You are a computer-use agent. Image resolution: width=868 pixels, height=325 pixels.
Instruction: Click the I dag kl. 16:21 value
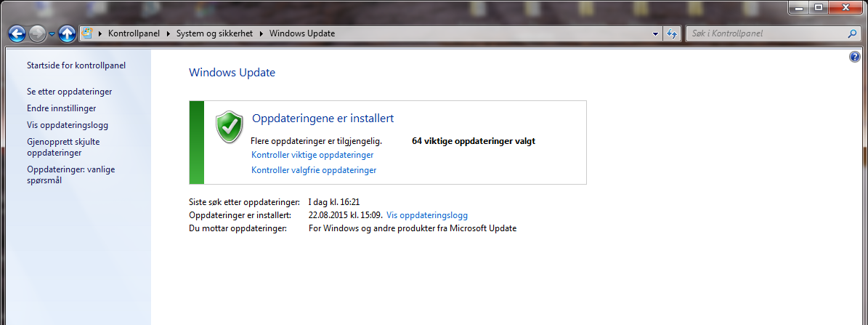pyautogui.click(x=334, y=202)
